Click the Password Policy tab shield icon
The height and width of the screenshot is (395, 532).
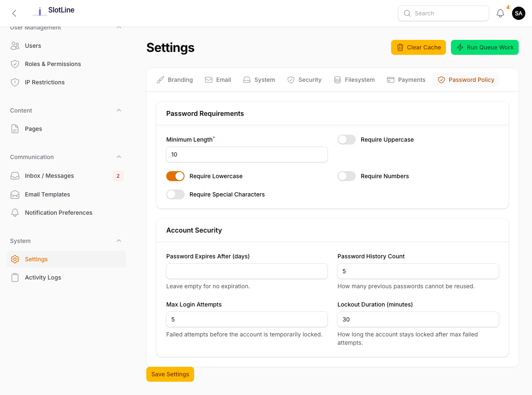pyautogui.click(x=441, y=80)
